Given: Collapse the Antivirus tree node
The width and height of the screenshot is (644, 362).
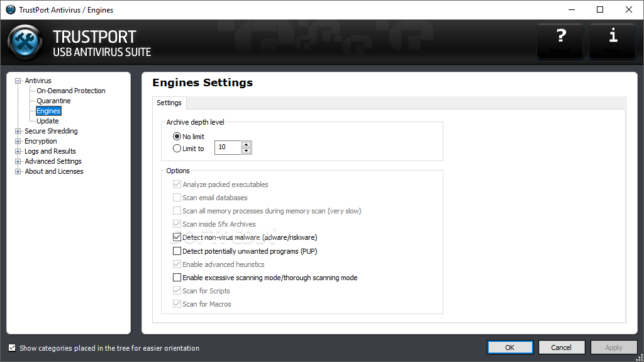Looking at the screenshot, I should click(18, 81).
